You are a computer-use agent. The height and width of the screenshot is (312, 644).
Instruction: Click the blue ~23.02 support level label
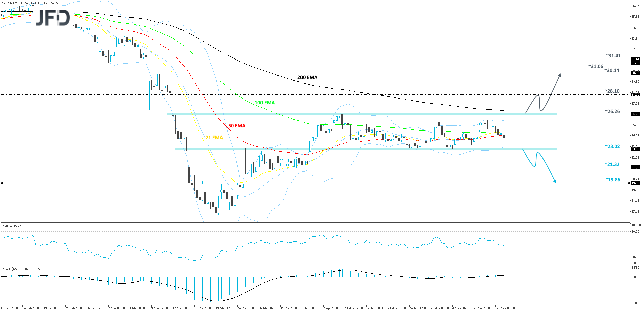(612, 146)
